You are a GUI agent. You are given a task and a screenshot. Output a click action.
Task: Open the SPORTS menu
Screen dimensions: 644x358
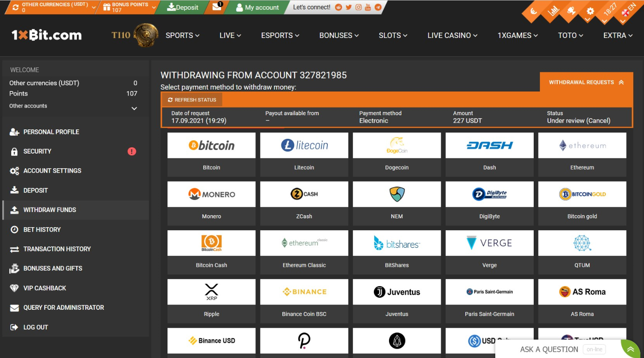pyautogui.click(x=182, y=35)
